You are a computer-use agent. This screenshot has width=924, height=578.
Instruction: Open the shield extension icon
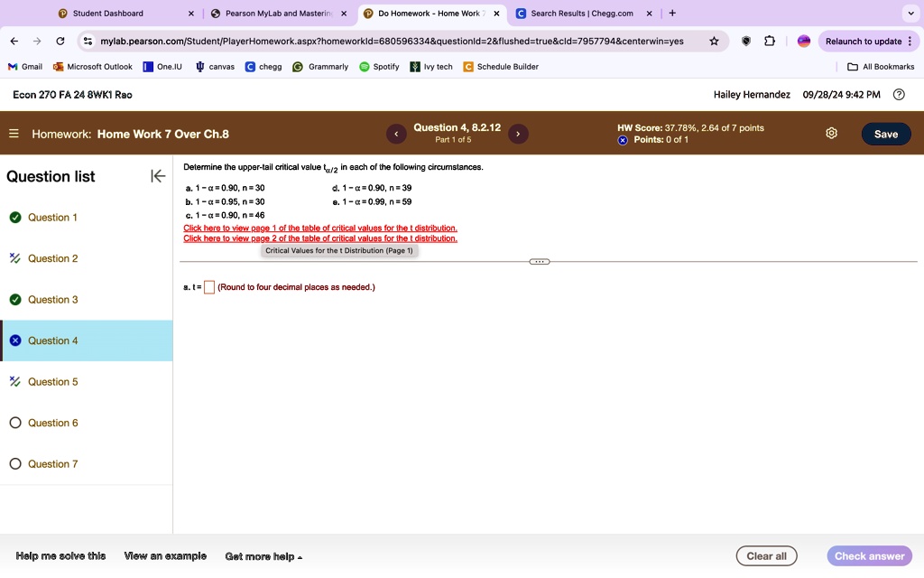click(x=746, y=42)
